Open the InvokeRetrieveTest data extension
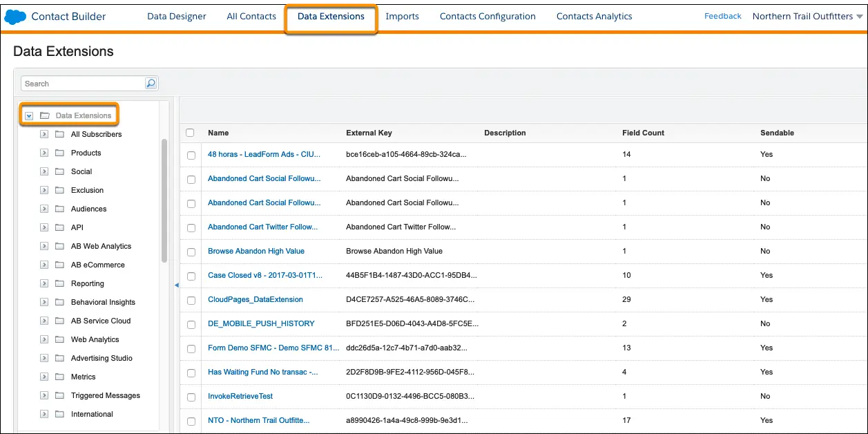The height and width of the screenshot is (434, 868). (x=242, y=396)
